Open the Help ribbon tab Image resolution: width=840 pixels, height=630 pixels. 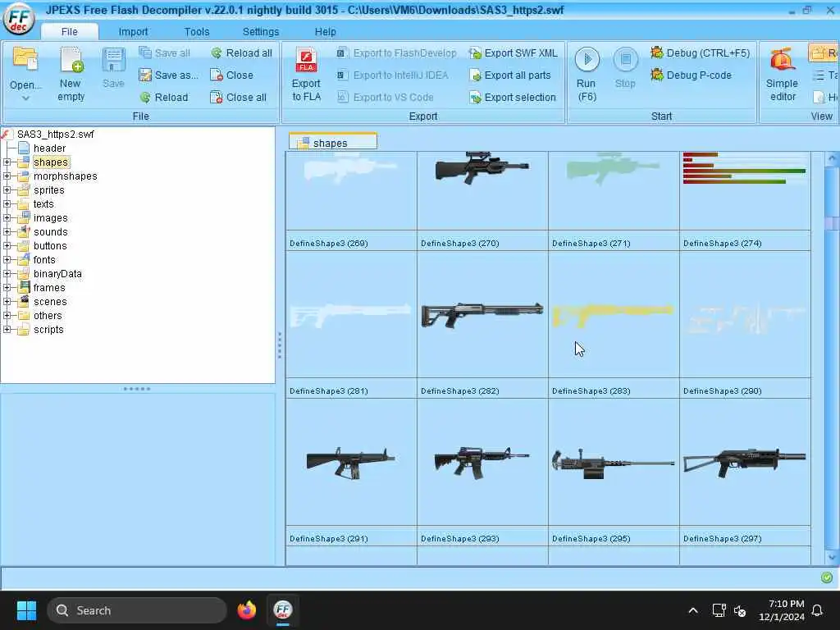[x=325, y=32]
